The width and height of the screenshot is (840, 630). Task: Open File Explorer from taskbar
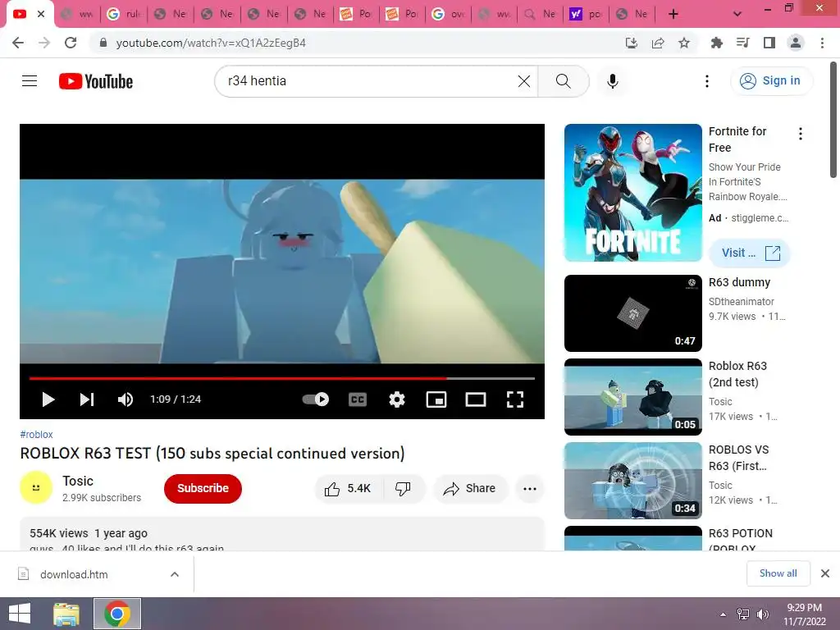(x=66, y=614)
